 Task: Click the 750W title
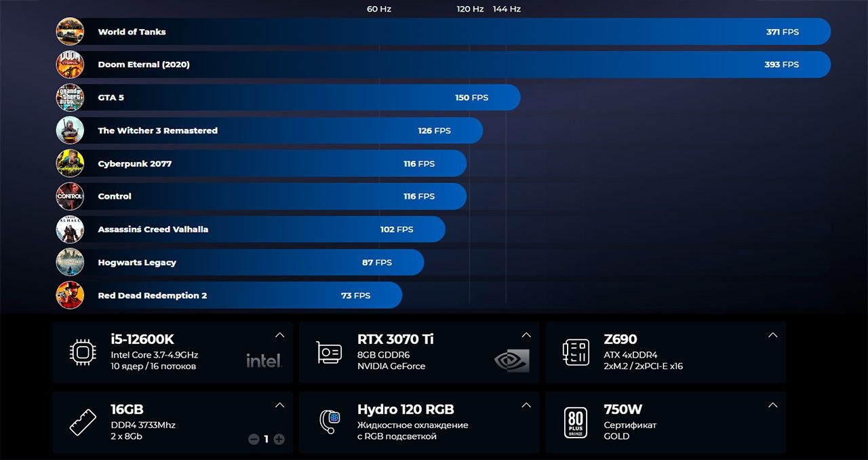(x=623, y=409)
